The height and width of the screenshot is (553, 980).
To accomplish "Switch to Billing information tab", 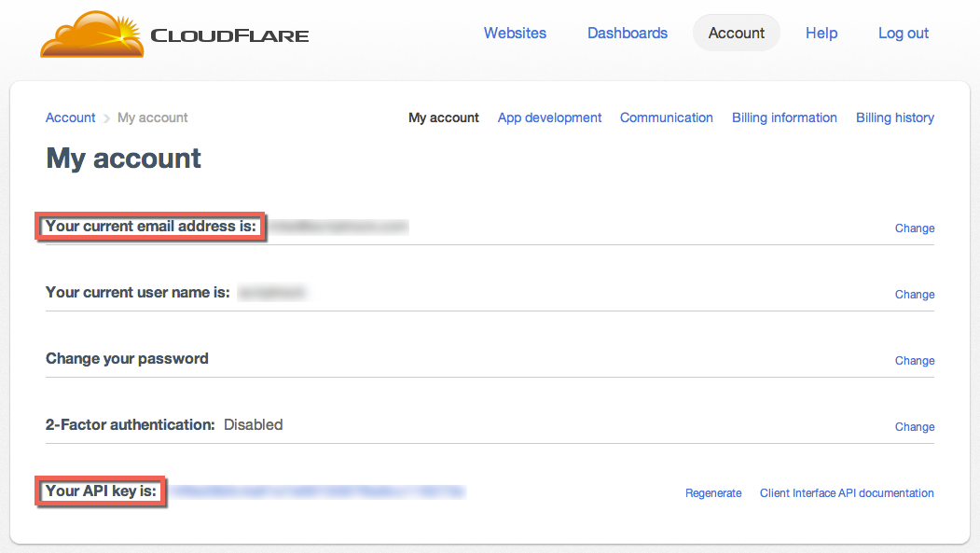I will coord(784,118).
